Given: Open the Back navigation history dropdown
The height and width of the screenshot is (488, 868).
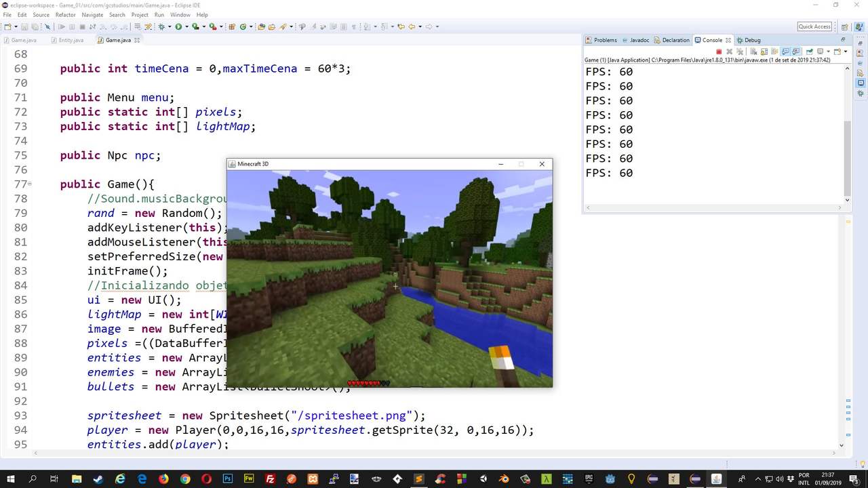Looking at the screenshot, I should tap(420, 27).
